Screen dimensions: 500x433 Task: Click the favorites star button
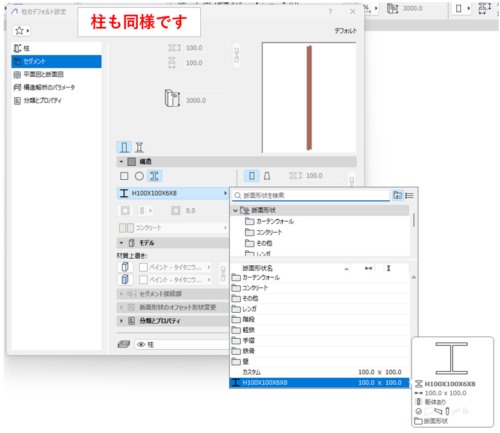point(22,31)
